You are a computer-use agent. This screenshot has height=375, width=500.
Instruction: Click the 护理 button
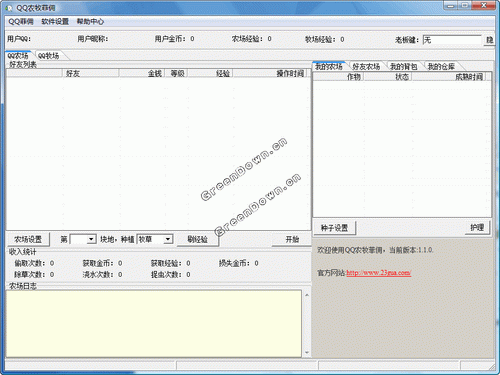tap(477, 228)
